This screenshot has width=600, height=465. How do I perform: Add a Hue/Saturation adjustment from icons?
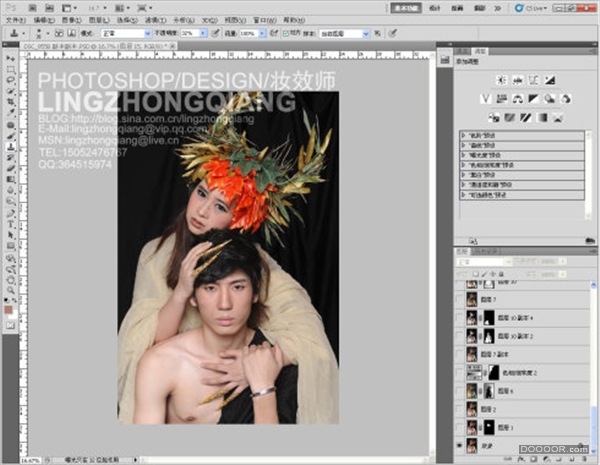click(x=501, y=99)
